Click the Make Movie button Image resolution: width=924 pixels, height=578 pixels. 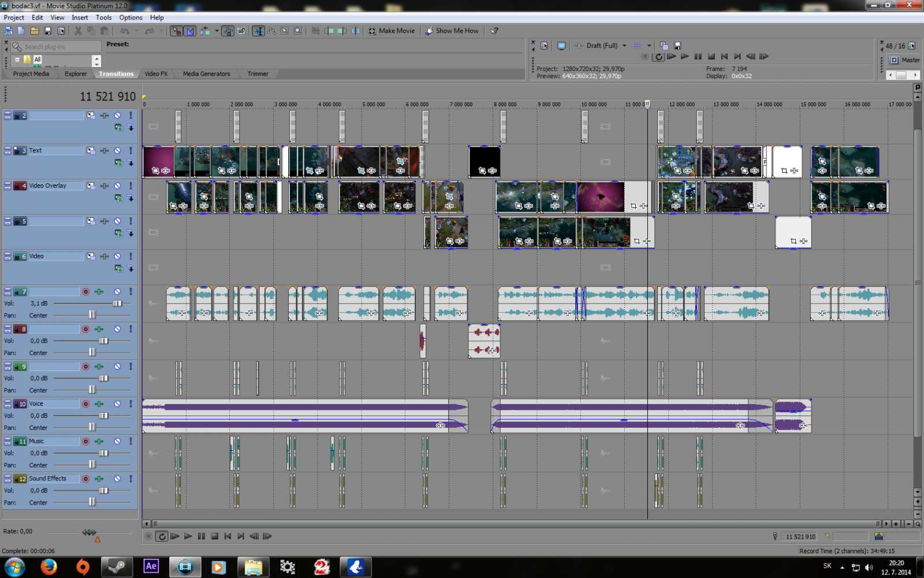(x=392, y=31)
